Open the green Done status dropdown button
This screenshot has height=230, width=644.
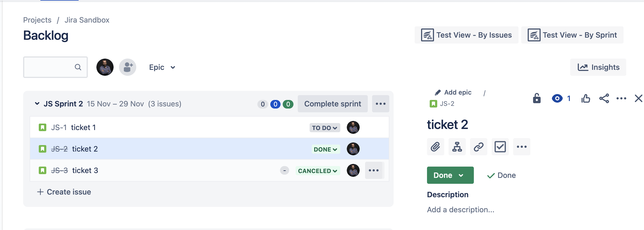[450, 175]
